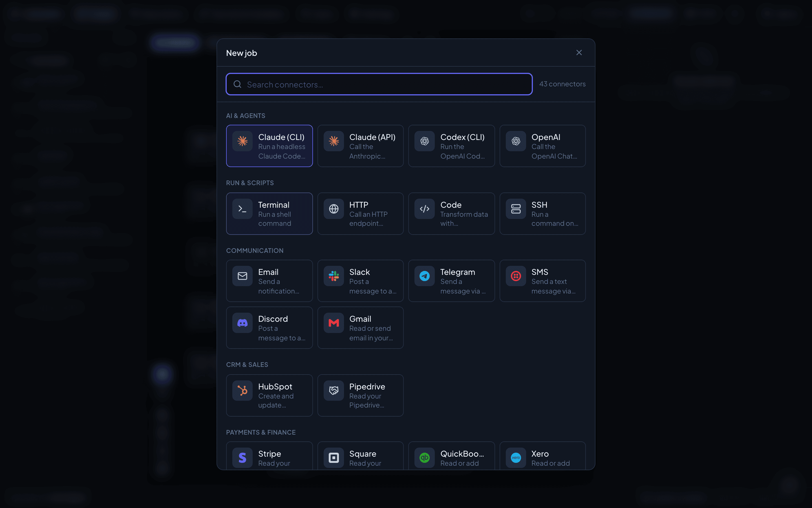Select the Gmail connector title
Image resolution: width=812 pixels, height=508 pixels.
(x=360, y=319)
